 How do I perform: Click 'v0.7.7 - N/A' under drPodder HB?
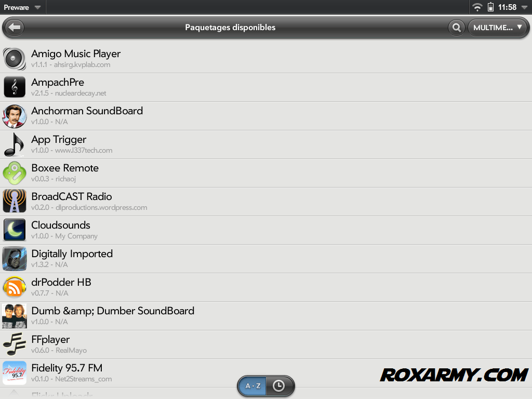(x=49, y=293)
